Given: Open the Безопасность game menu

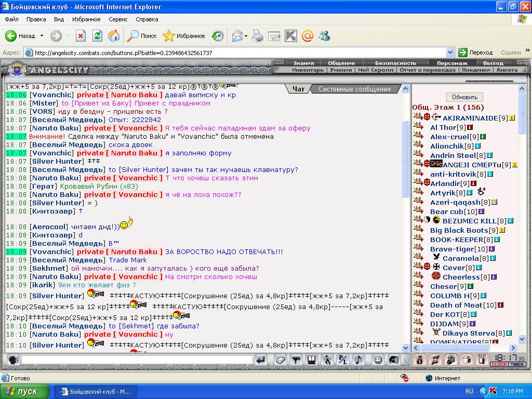Looking at the screenshot, I should click(395, 63).
